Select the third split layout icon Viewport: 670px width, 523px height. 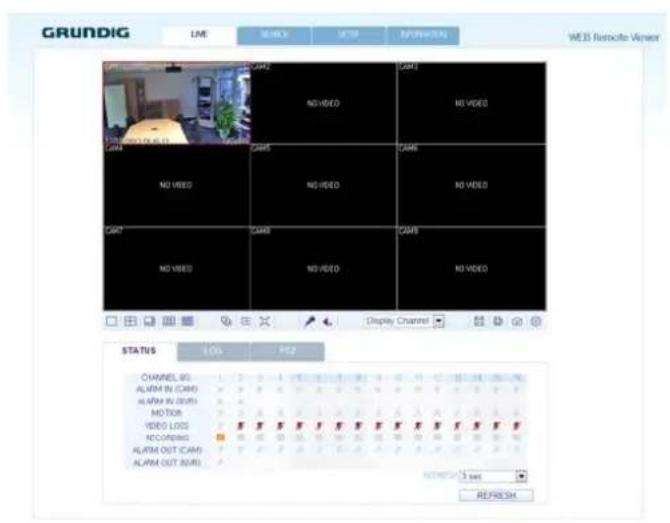150,321
